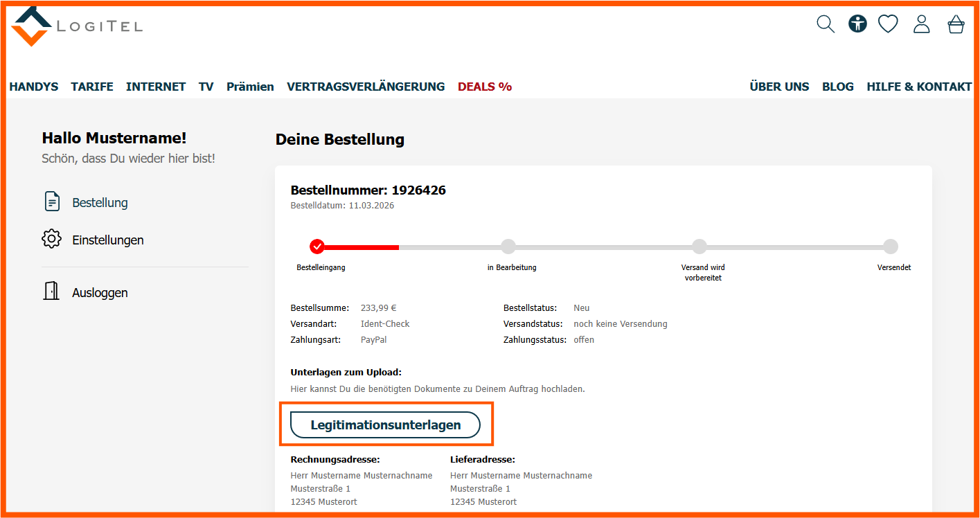Open the HANDYS menu

[34, 87]
